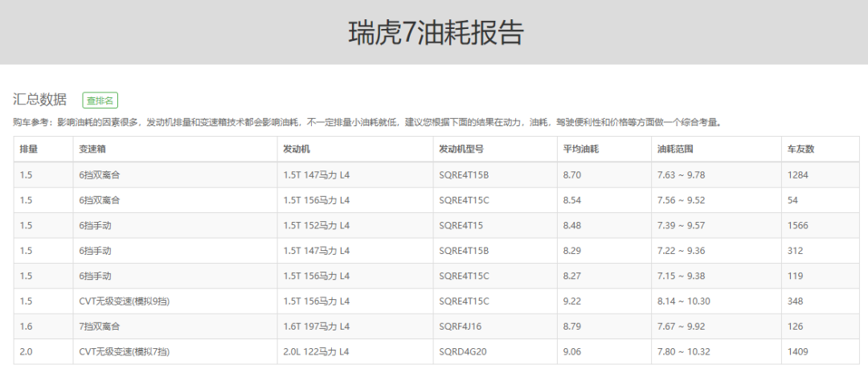Click the 发动机 column header
The height and width of the screenshot is (369, 868).
pyautogui.click(x=297, y=149)
